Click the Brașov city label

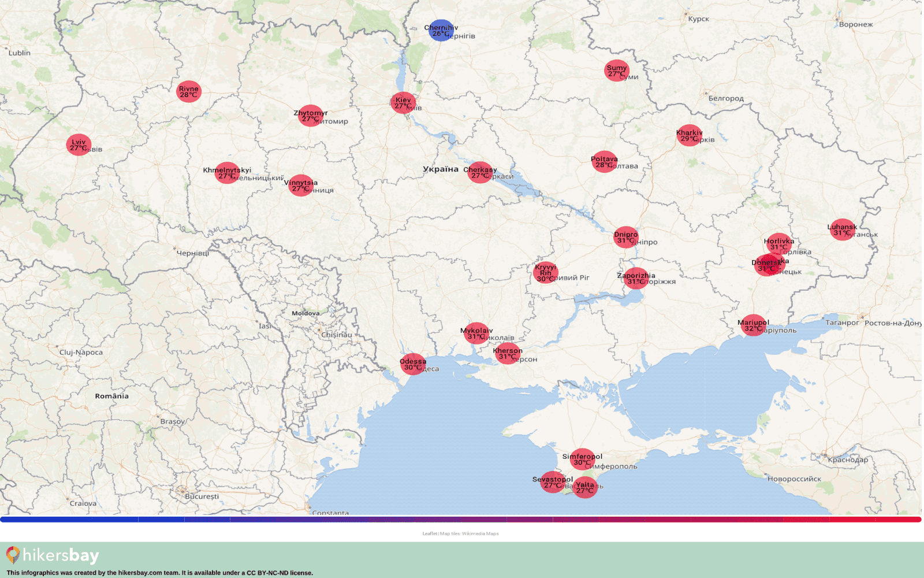point(173,421)
